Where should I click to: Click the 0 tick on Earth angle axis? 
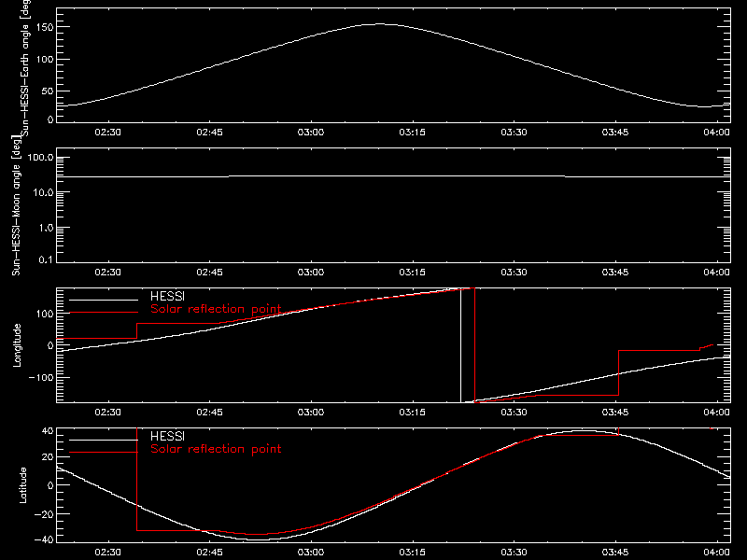click(50, 119)
